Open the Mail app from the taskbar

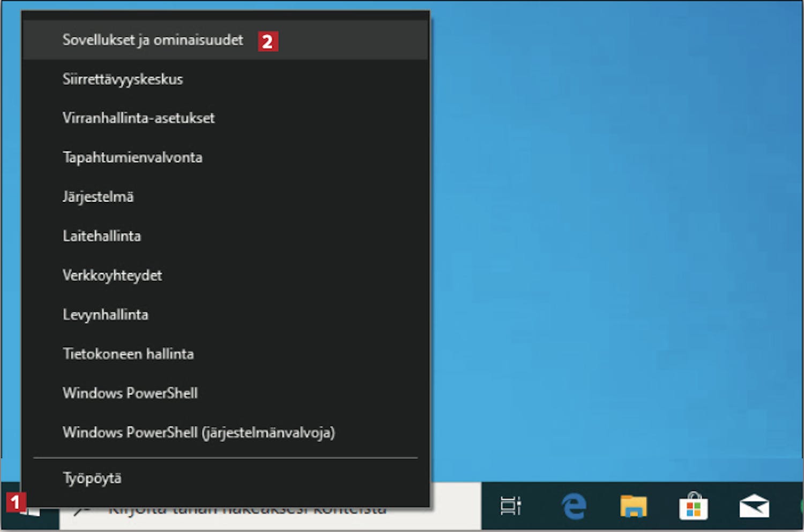click(754, 506)
